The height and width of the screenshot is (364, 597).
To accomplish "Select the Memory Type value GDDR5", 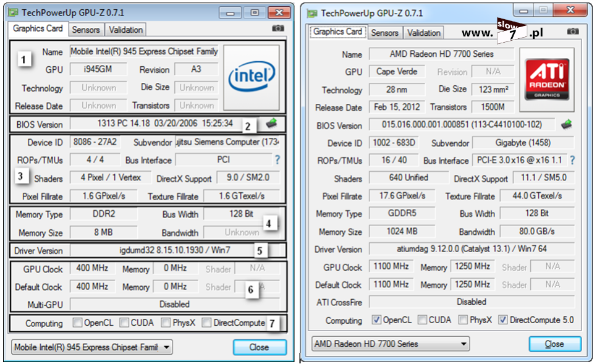I will [x=402, y=213].
